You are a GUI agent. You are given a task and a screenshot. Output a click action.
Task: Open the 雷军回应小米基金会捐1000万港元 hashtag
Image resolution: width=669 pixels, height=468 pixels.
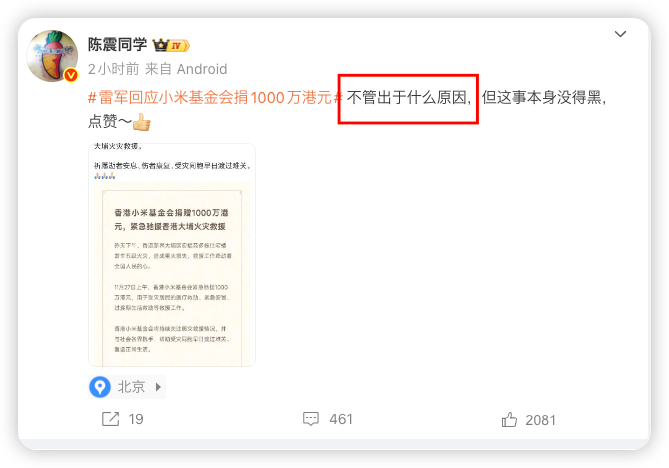click(x=215, y=98)
